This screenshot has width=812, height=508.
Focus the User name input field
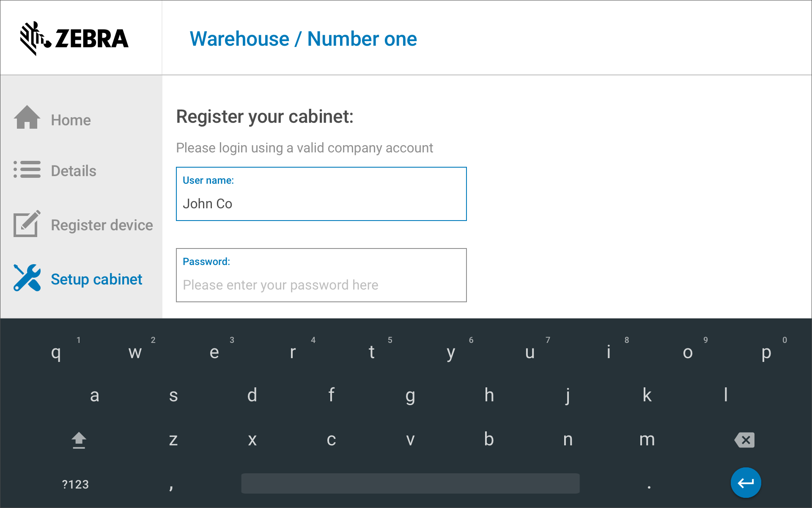(321, 204)
